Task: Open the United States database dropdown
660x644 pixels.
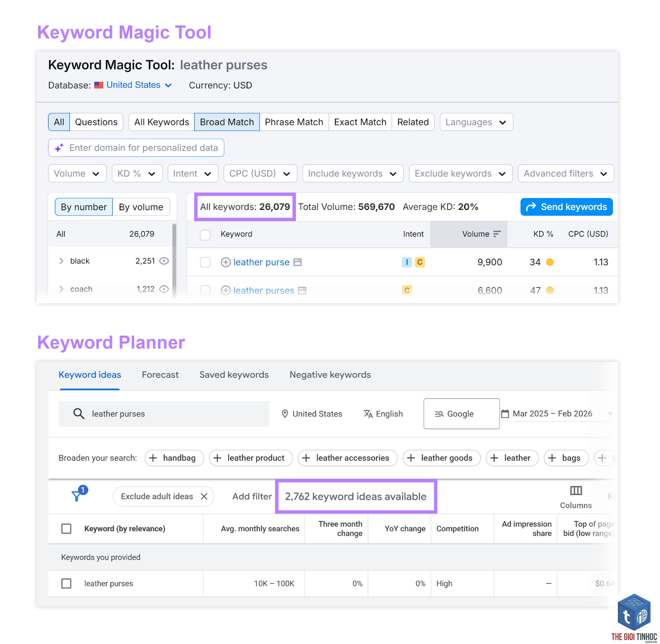Action: tap(139, 85)
